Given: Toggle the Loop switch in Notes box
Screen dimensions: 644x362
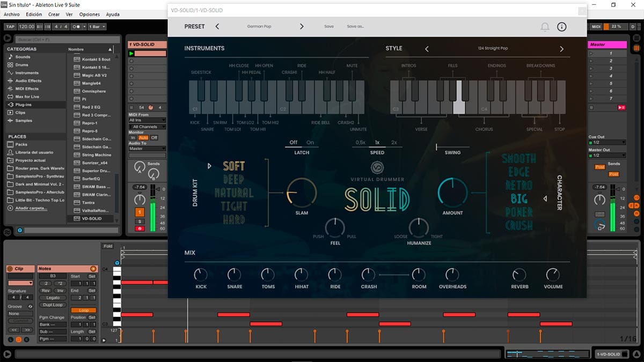Looking at the screenshot, I should 84,310.
